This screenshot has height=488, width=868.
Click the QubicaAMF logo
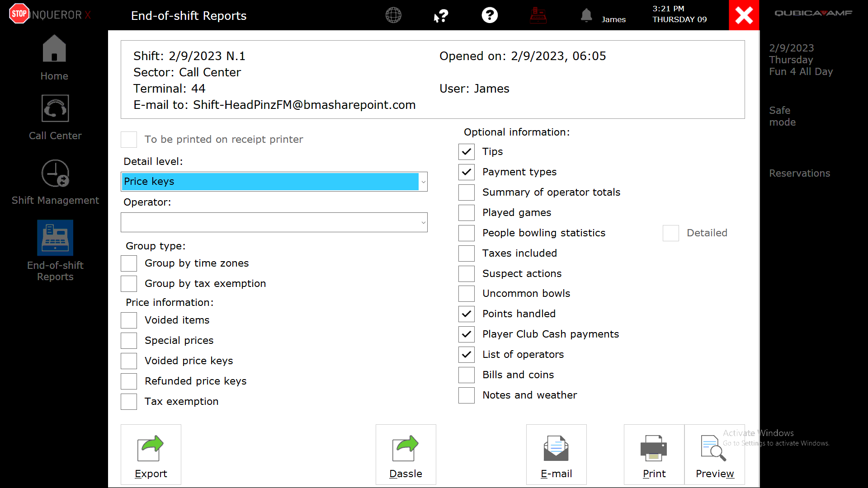[x=813, y=13]
